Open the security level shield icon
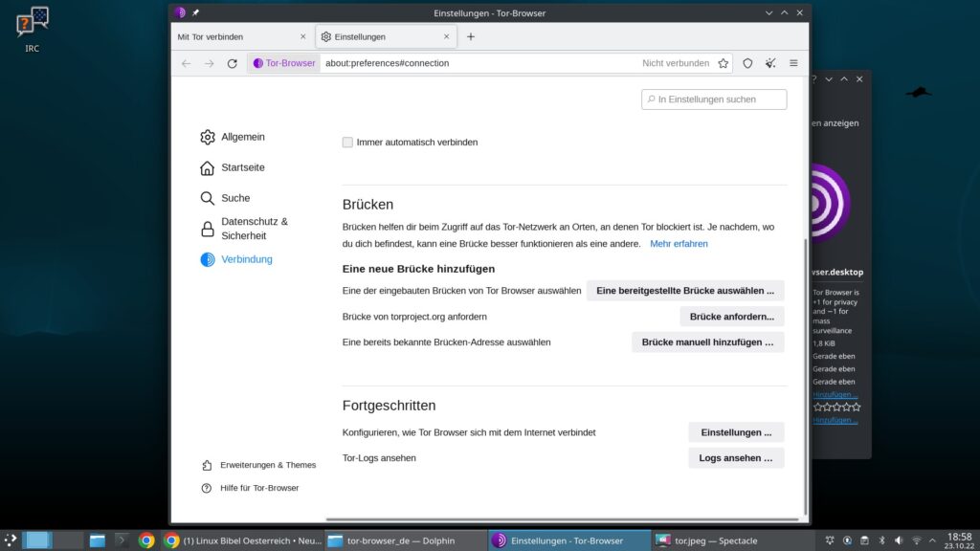The image size is (980, 551). point(747,63)
